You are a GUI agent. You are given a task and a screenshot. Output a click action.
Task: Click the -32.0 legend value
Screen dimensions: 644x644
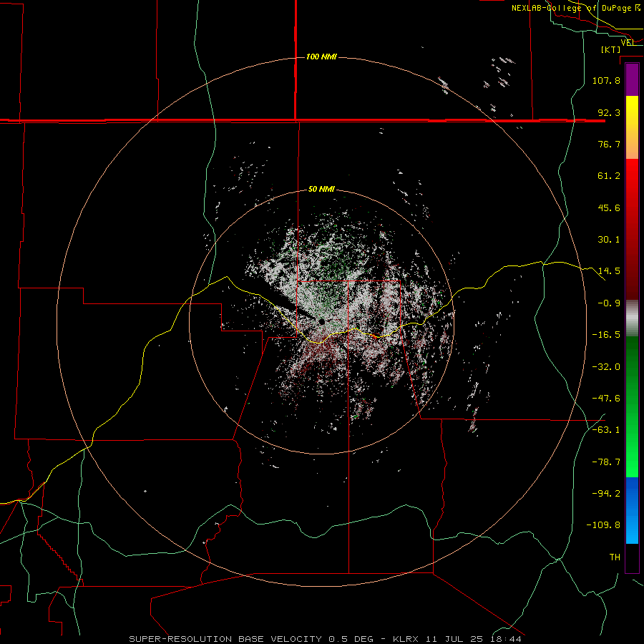606,367
